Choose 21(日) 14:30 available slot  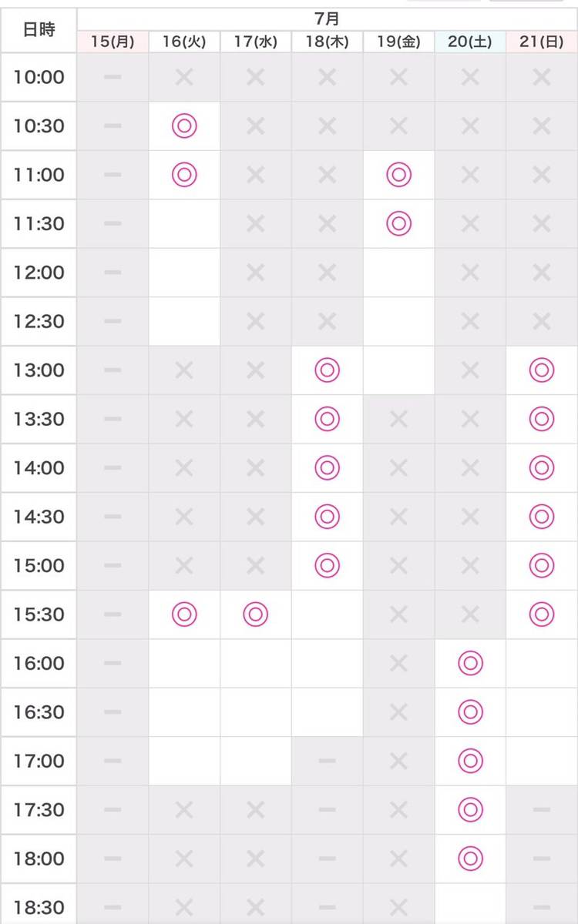point(542,517)
